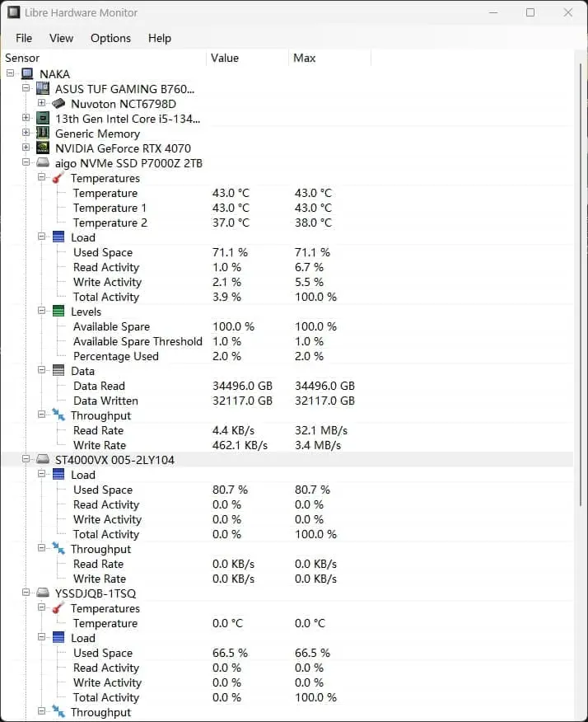Click the gray Data icon
588x722 pixels.
click(x=58, y=370)
